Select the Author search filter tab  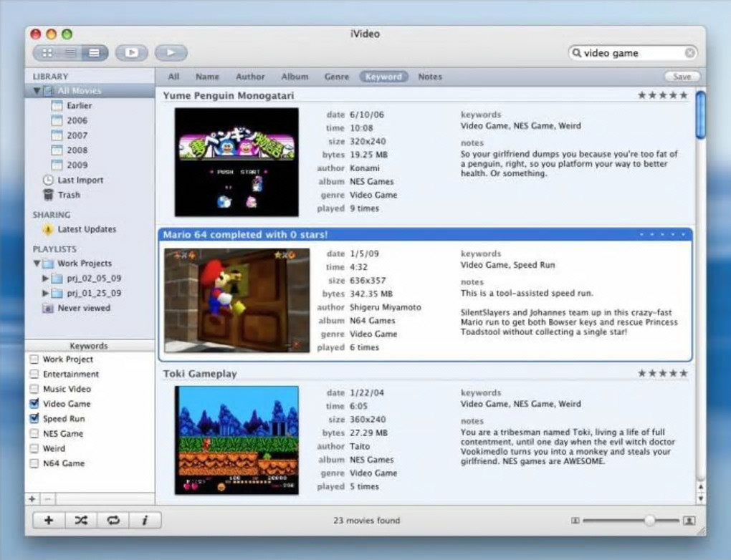coord(250,77)
